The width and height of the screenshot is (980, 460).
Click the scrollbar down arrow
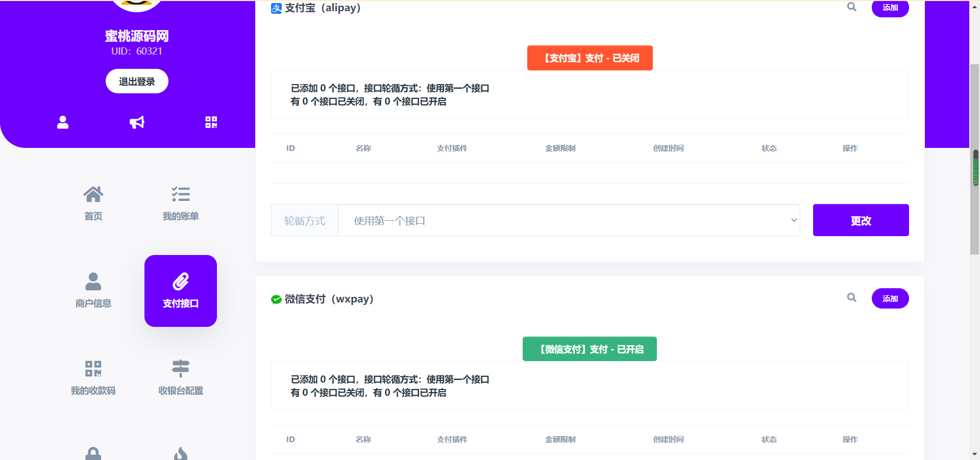coord(974,454)
